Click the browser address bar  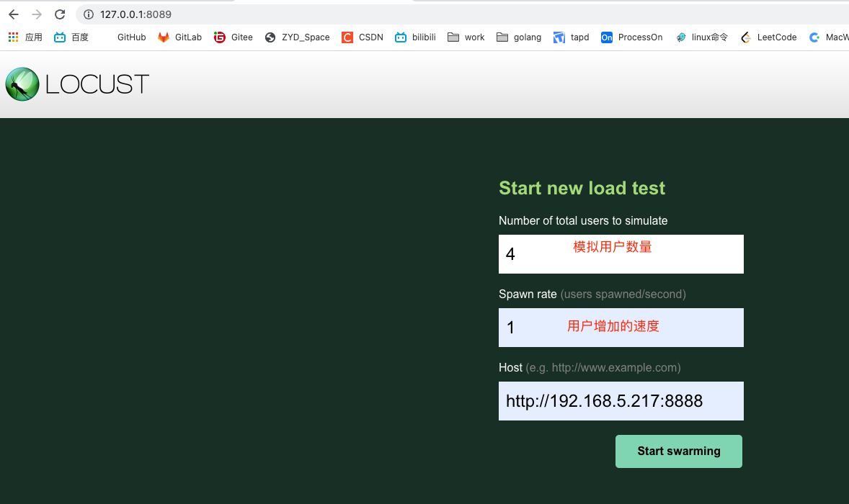216,14
